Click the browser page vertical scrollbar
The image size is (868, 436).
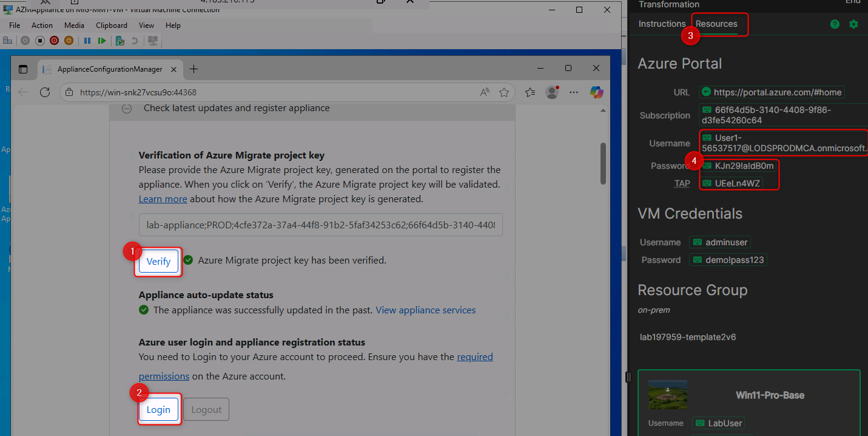click(602, 164)
